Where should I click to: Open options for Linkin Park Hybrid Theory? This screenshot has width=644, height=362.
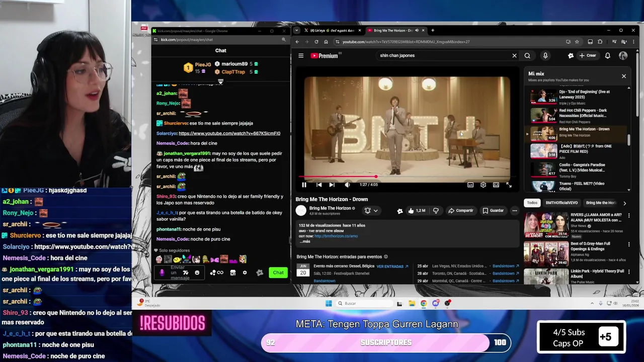pyautogui.click(x=629, y=273)
